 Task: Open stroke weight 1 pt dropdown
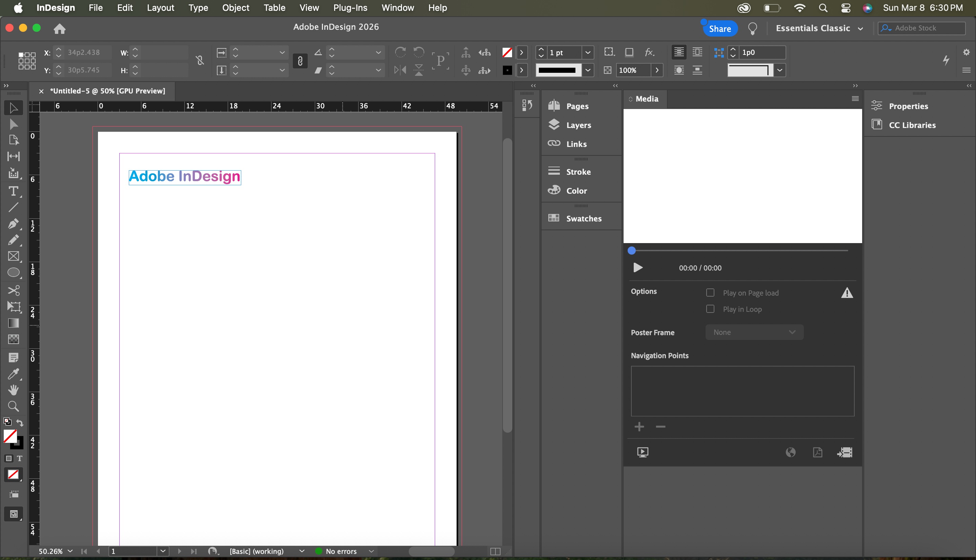point(587,52)
